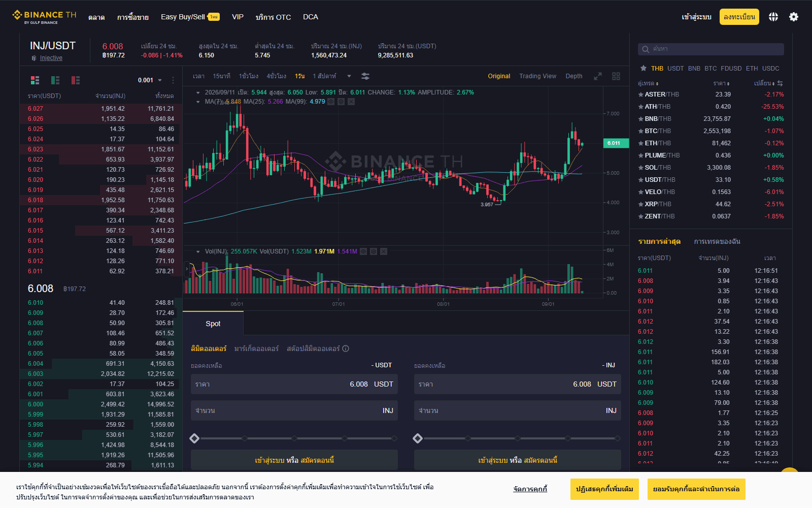Screen dimensions: 812x508
Task: Expand chart to fullscreen
Action: point(598,76)
